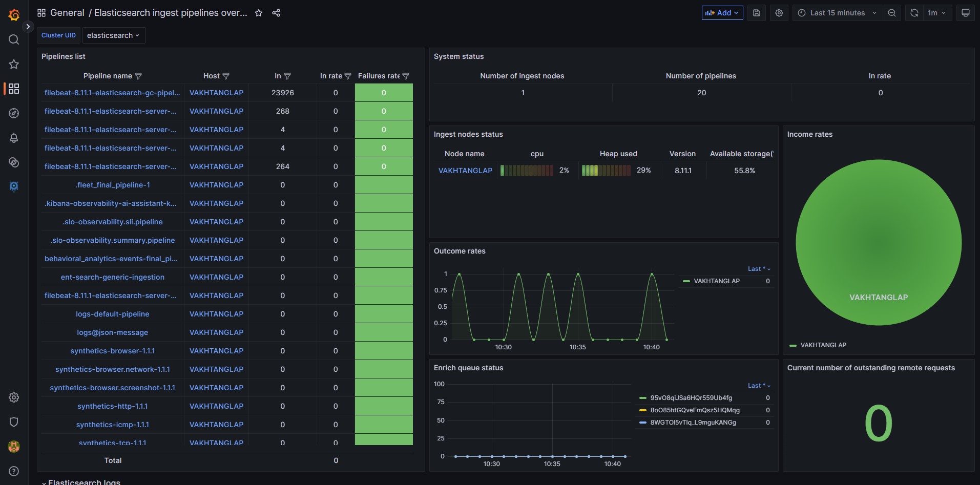Open the Connections icon in sidebar
The width and height of the screenshot is (980, 485).
(x=14, y=162)
